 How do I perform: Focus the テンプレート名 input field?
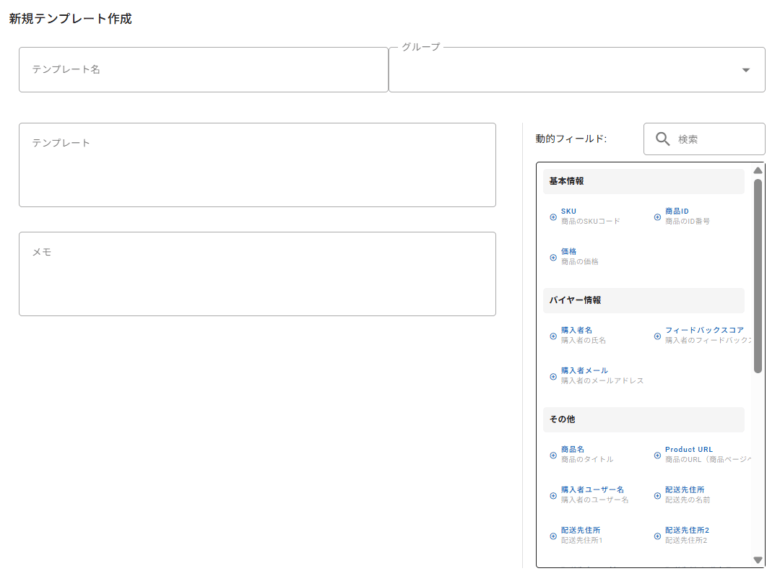tap(203, 70)
